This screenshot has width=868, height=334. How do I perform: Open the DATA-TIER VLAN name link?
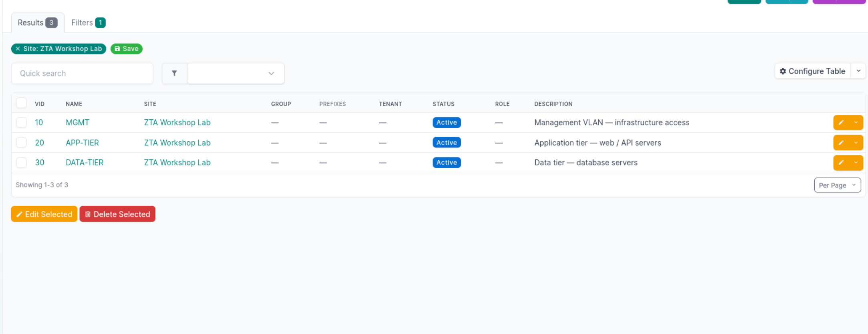(85, 163)
